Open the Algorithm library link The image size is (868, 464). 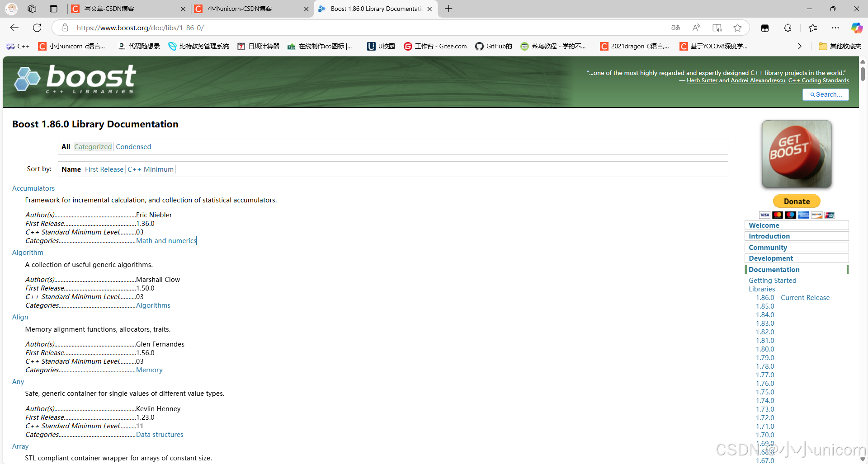pos(28,253)
